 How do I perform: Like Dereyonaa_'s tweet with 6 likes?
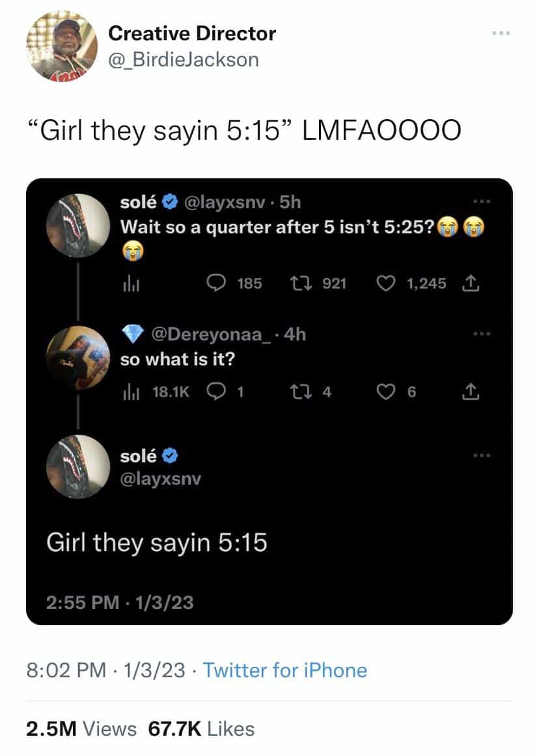pyautogui.click(x=385, y=392)
